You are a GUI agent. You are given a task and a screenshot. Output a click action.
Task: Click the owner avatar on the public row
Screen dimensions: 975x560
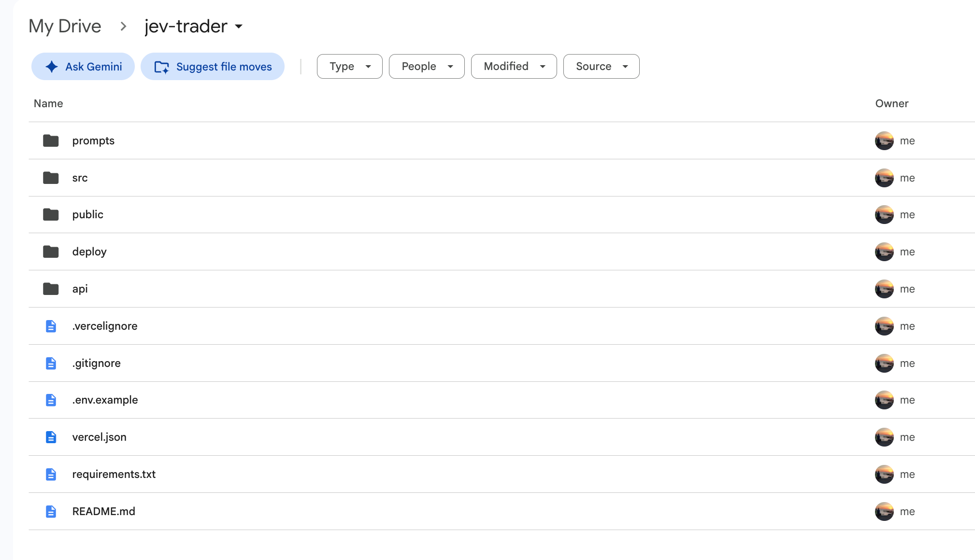pos(884,214)
